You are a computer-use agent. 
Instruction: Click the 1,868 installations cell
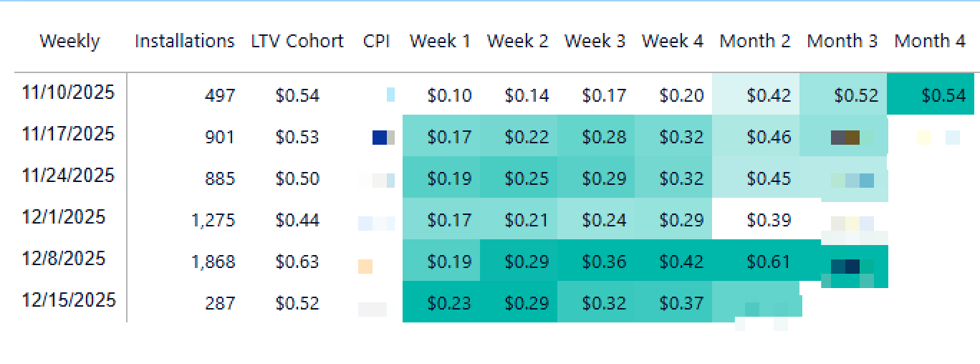coord(213,263)
